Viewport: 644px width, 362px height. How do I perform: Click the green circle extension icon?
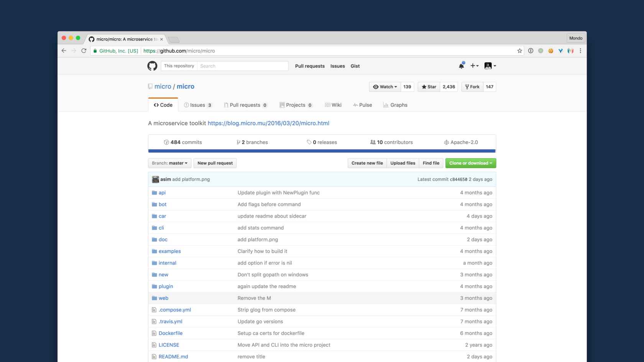click(540, 51)
